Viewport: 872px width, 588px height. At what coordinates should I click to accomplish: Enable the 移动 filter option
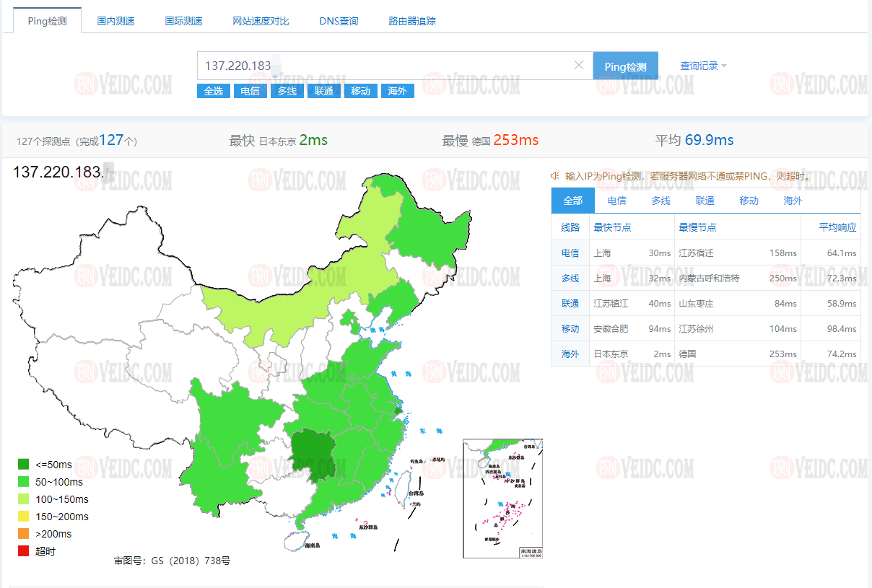[x=360, y=90]
